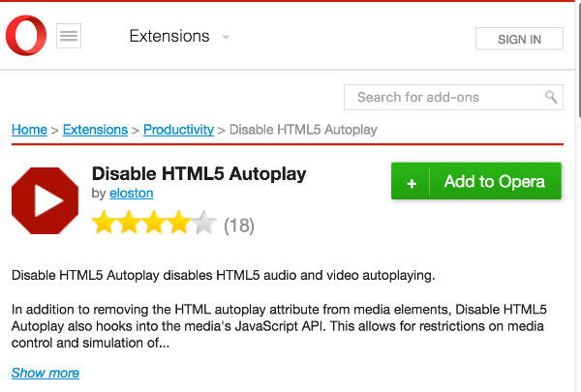The image size is (581, 392).
Task: Expand description with Show more
Action: pos(46,373)
